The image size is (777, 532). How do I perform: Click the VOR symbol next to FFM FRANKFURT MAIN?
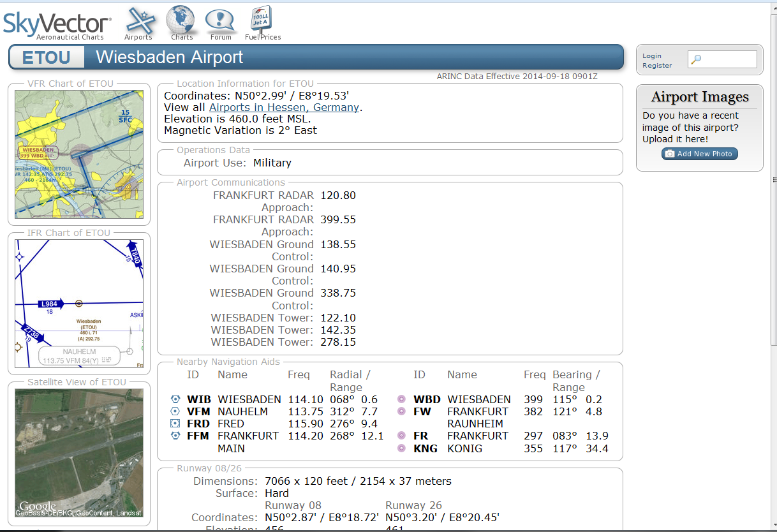click(174, 436)
